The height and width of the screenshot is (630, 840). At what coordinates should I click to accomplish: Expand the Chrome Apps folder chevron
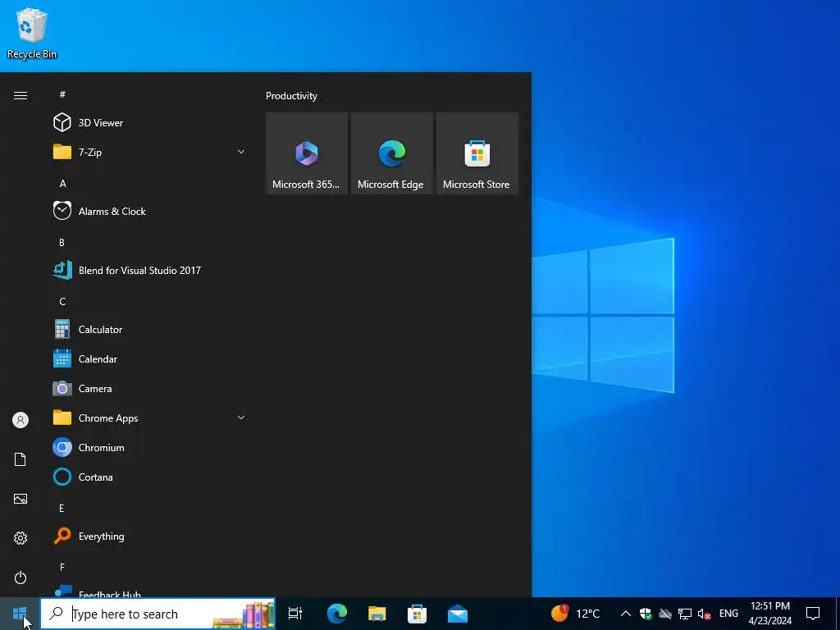(x=241, y=418)
